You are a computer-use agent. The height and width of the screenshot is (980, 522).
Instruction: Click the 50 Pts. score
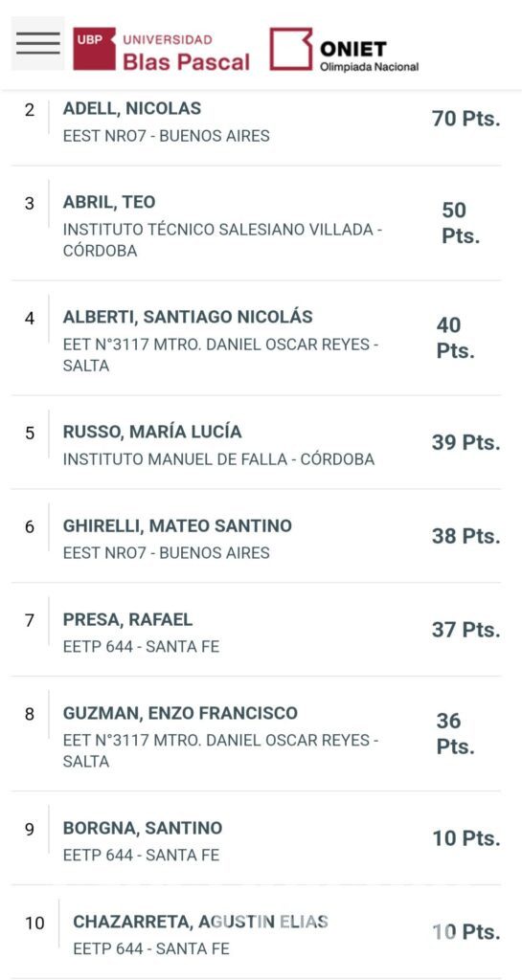pos(461,223)
